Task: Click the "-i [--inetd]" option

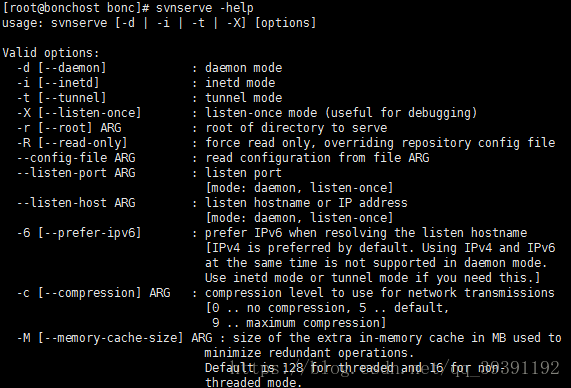Action: pos(58,83)
